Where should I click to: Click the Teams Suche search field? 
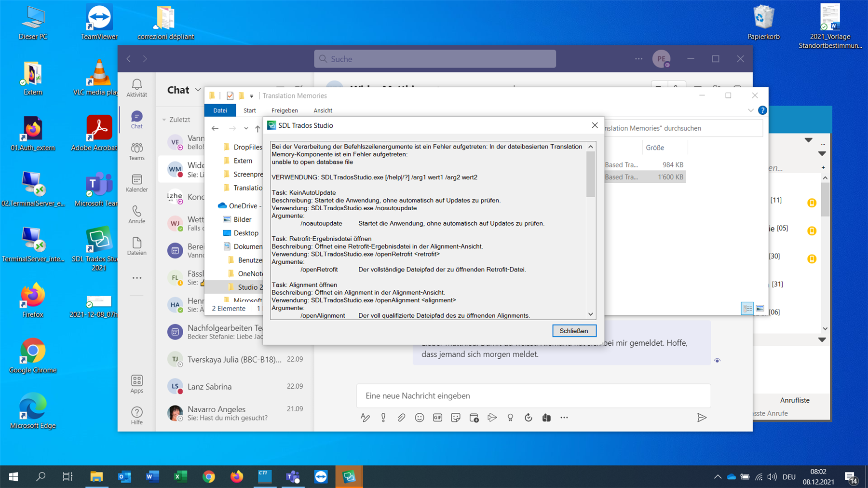pyautogui.click(x=435, y=59)
